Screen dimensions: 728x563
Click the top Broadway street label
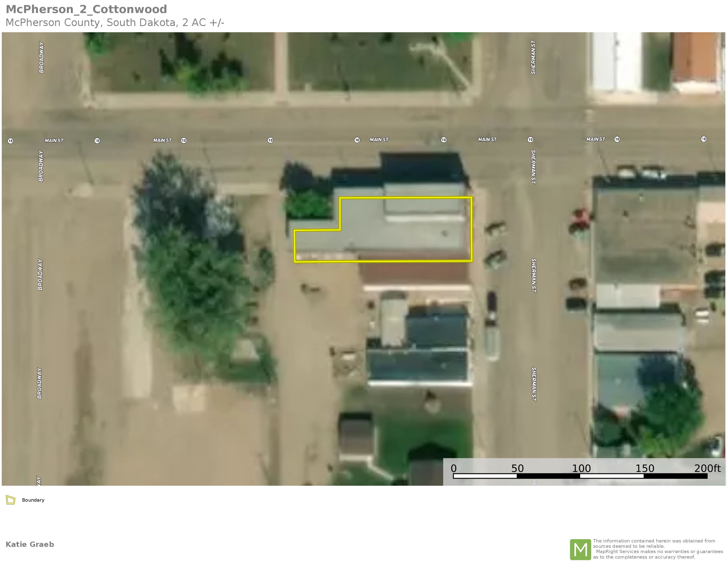[x=41, y=57]
